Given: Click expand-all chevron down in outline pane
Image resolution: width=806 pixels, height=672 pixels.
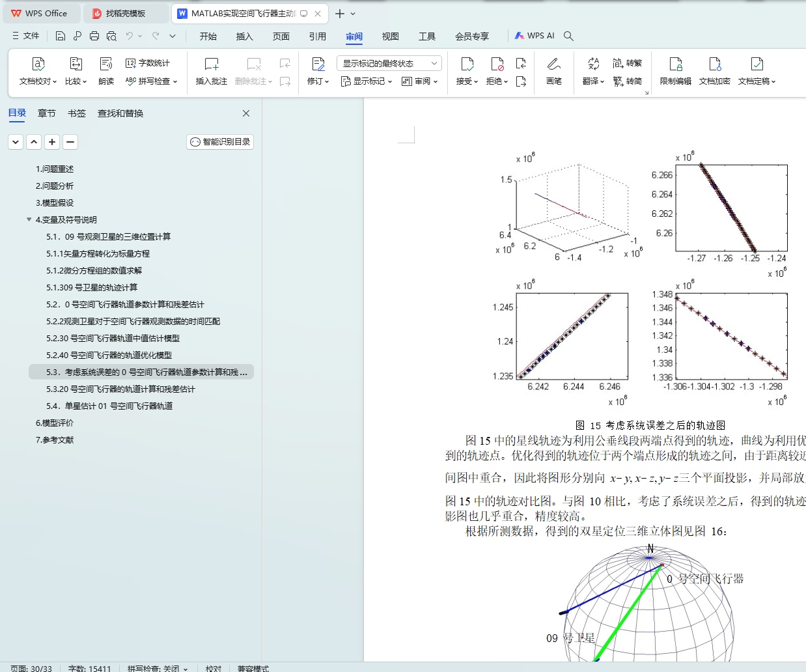Looking at the screenshot, I should [16, 141].
